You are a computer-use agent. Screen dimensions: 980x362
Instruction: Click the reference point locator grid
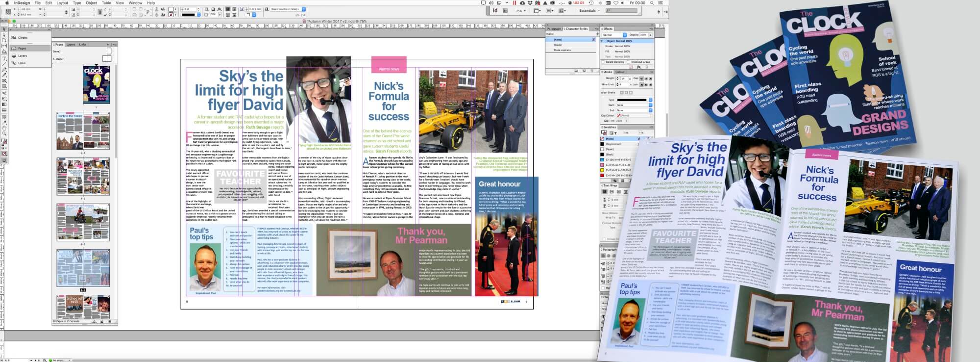pyautogui.click(x=8, y=12)
